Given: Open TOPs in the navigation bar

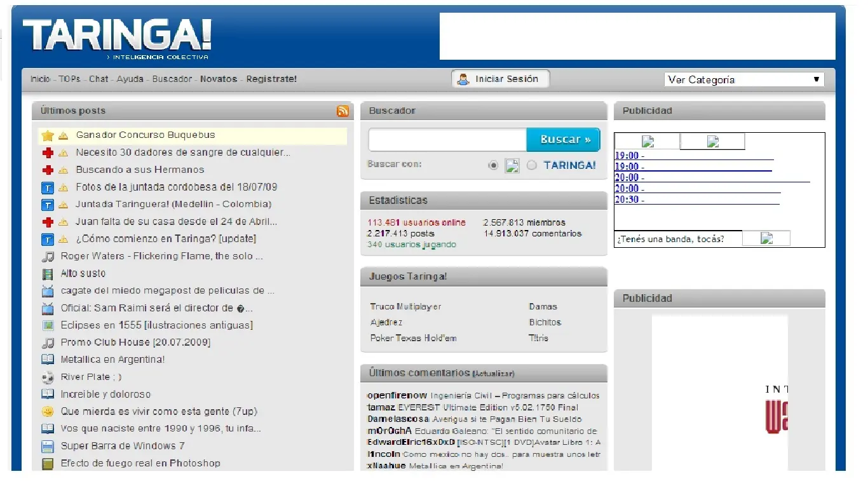Looking at the screenshot, I should [70, 79].
